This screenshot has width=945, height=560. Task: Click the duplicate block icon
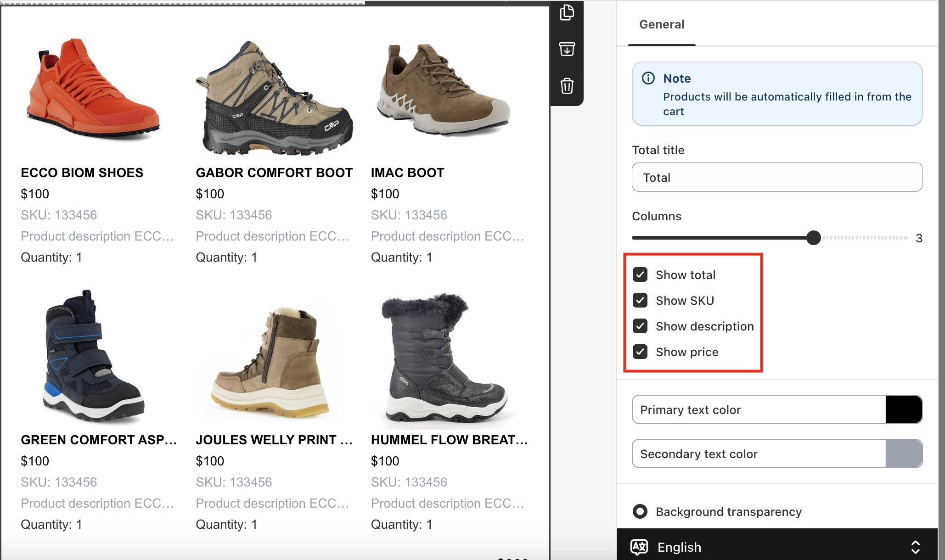pyautogui.click(x=567, y=13)
